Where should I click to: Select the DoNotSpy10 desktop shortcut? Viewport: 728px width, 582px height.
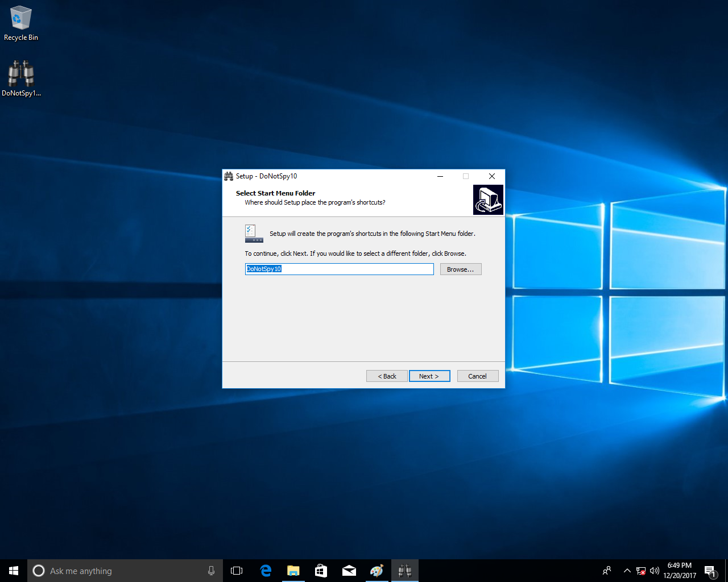click(21, 78)
